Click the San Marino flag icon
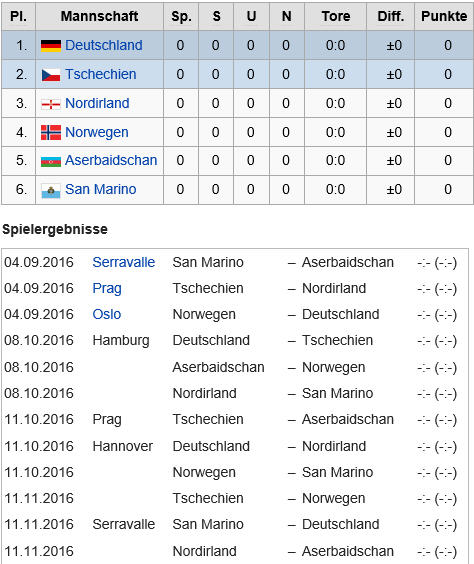Viewport: 474px width, 564px height. tap(51, 191)
